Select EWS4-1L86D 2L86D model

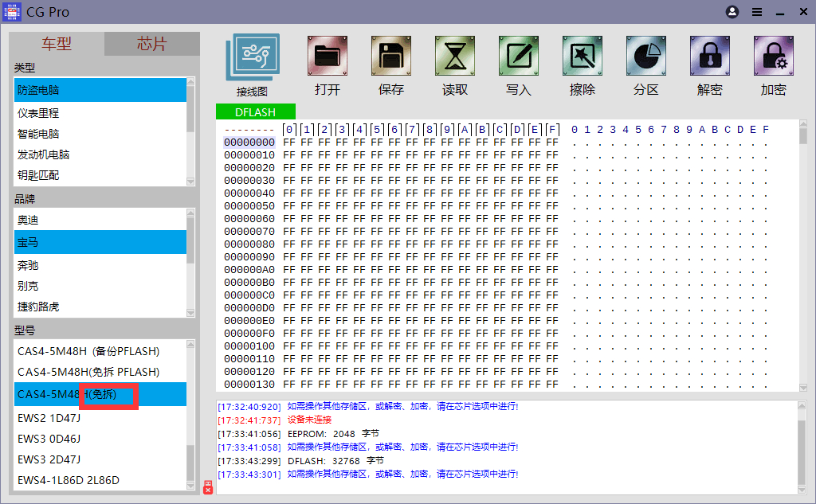pos(69,480)
